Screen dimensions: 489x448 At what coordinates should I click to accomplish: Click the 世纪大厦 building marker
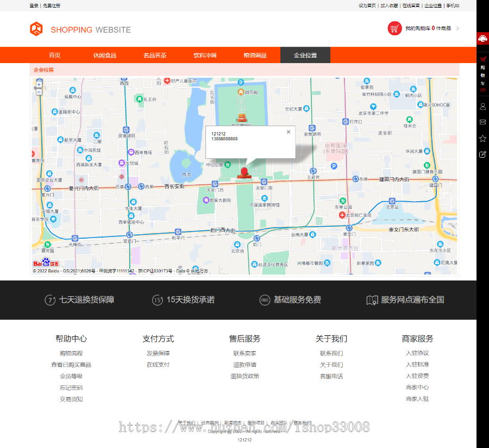click(x=306, y=109)
